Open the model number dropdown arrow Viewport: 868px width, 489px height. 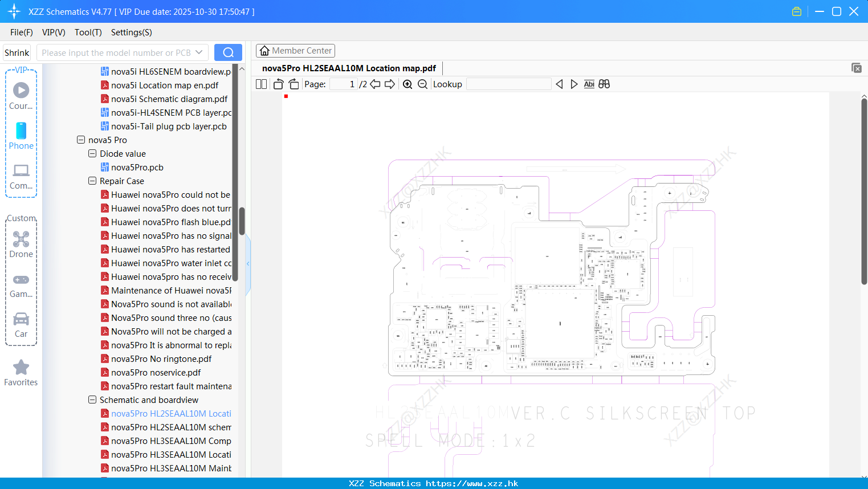click(x=199, y=52)
